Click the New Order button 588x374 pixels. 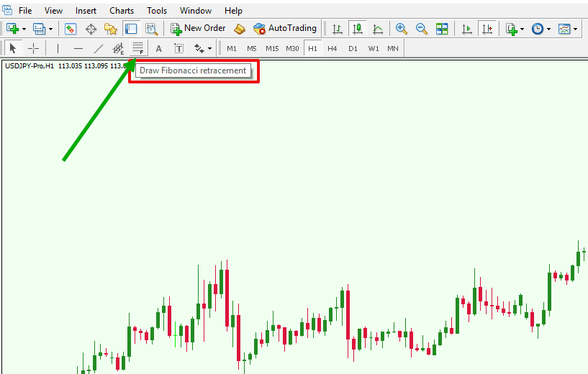[198, 29]
